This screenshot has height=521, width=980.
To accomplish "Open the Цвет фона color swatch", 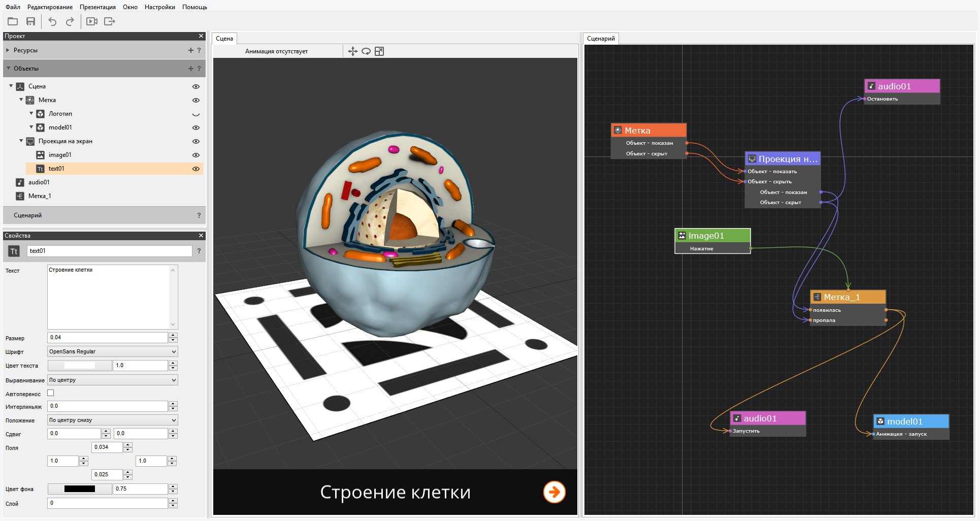I will [79, 489].
